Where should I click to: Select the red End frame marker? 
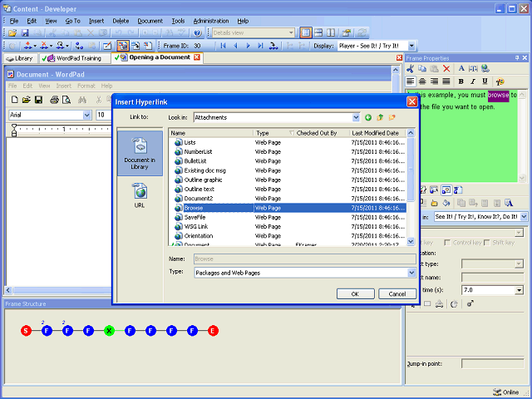point(213,331)
